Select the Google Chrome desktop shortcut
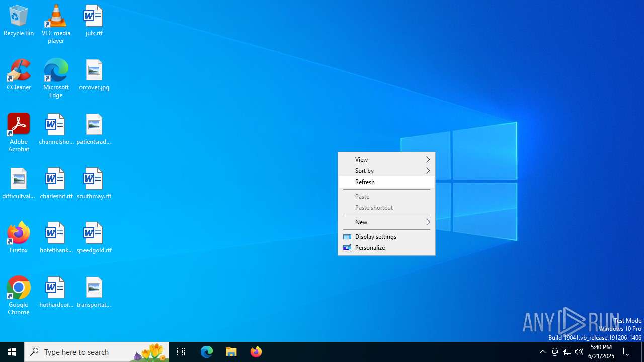This screenshot has height=362, width=644. pyautogui.click(x=19, y=296)
